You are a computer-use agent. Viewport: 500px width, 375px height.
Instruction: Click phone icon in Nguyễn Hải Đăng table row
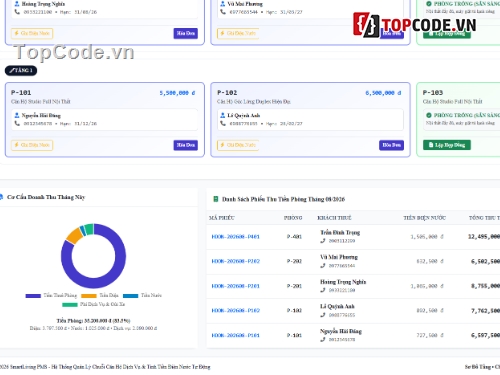(323, 340)
